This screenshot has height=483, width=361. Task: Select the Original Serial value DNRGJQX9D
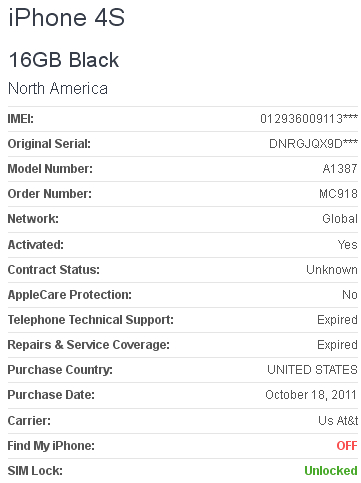[x=313, y=144]
